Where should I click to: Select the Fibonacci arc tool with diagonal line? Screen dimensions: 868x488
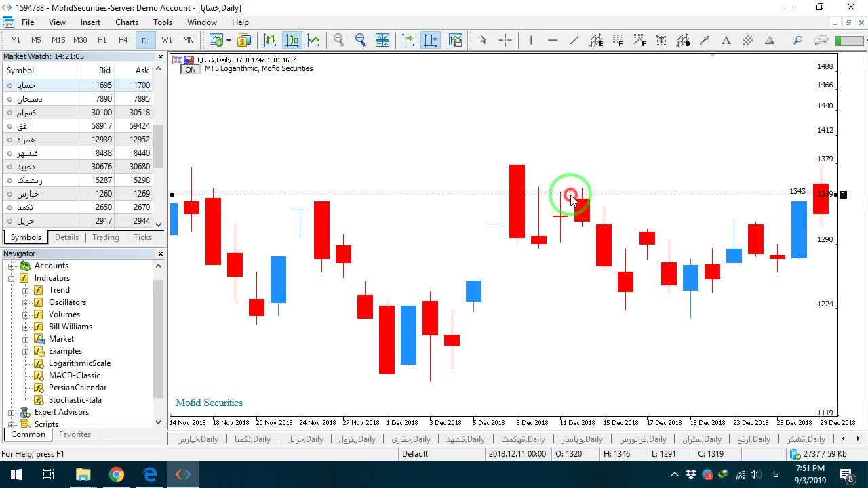click(x=639, y=40)
